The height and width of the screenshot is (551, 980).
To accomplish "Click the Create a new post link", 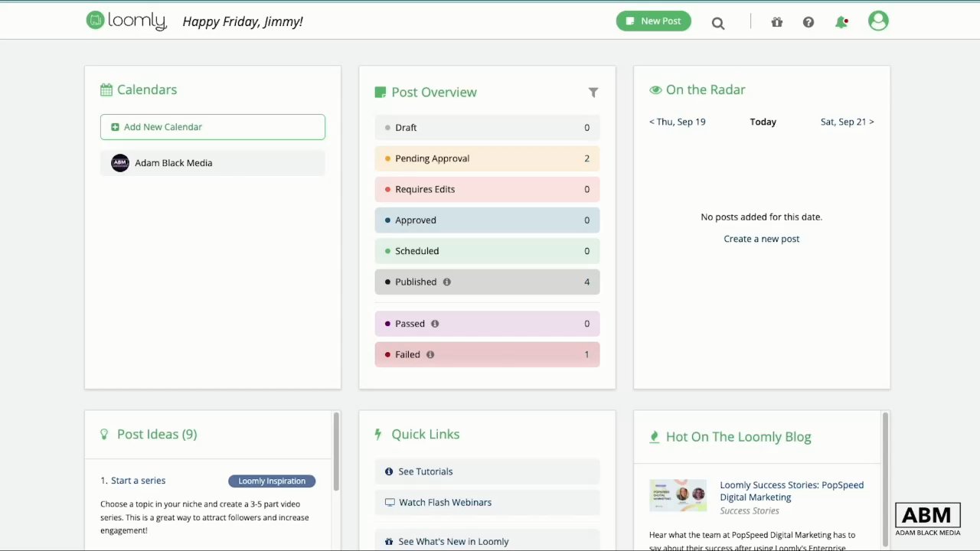I will tap(762, 239).
